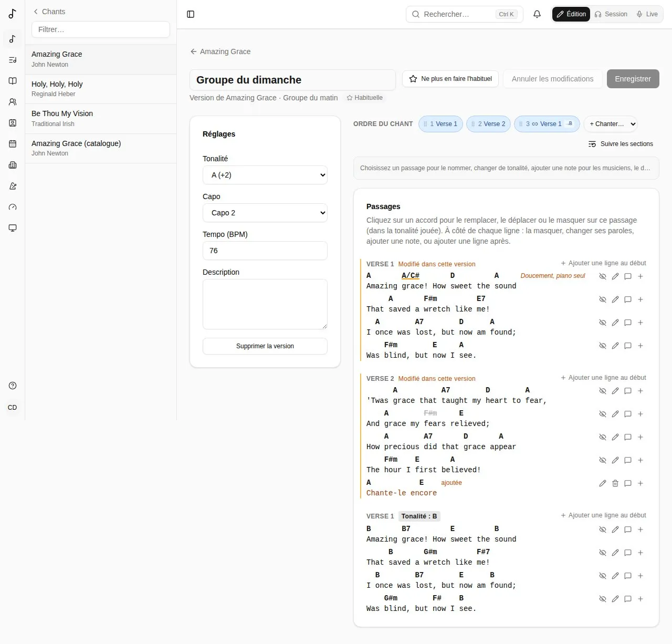Add a line after 'The hour I first believed!'

[x=640, y=460]
